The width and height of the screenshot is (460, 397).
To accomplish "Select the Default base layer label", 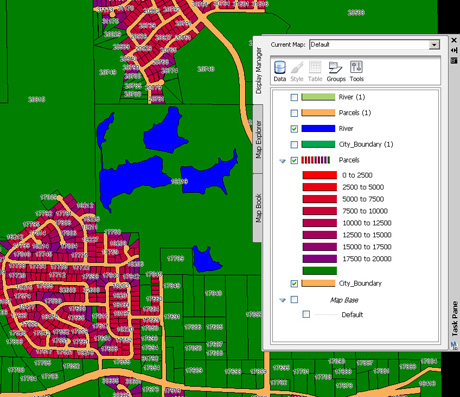I will (352, 315).
